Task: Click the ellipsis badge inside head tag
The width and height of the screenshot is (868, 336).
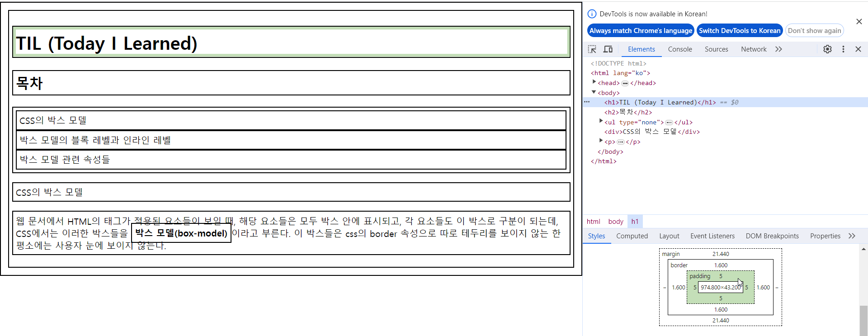Action: click(x=625, y=83)
